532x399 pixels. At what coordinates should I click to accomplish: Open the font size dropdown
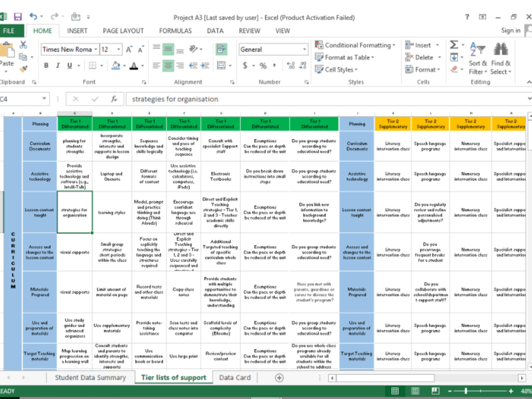(119, 49)
